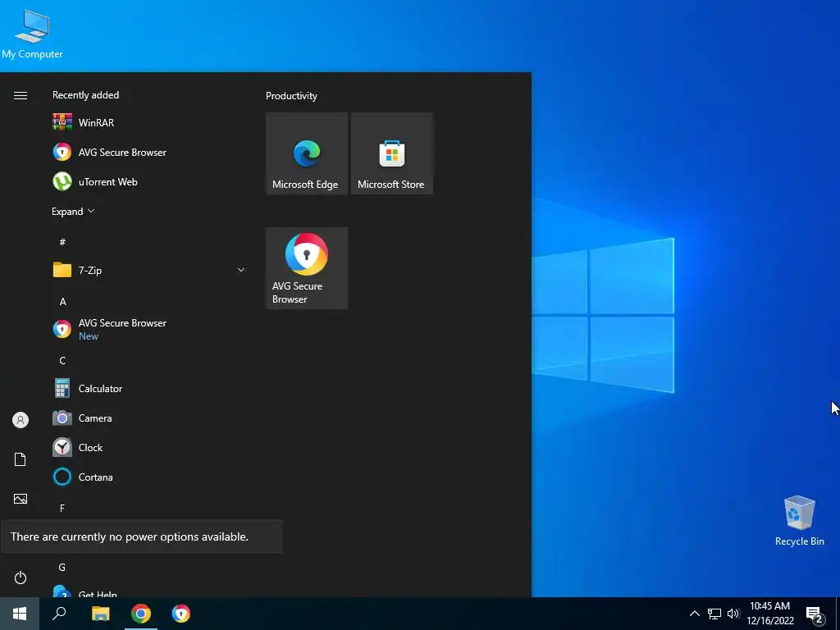
Task: Open File Explorer from taskbar
Action: [x=100, y=614]
